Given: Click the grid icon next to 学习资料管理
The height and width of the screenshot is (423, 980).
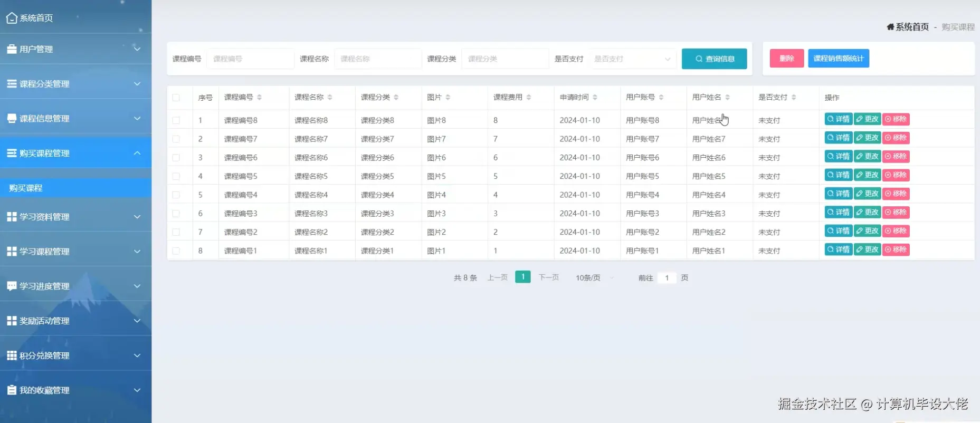Looking at the screenshot, I should [x=12, y=217].
